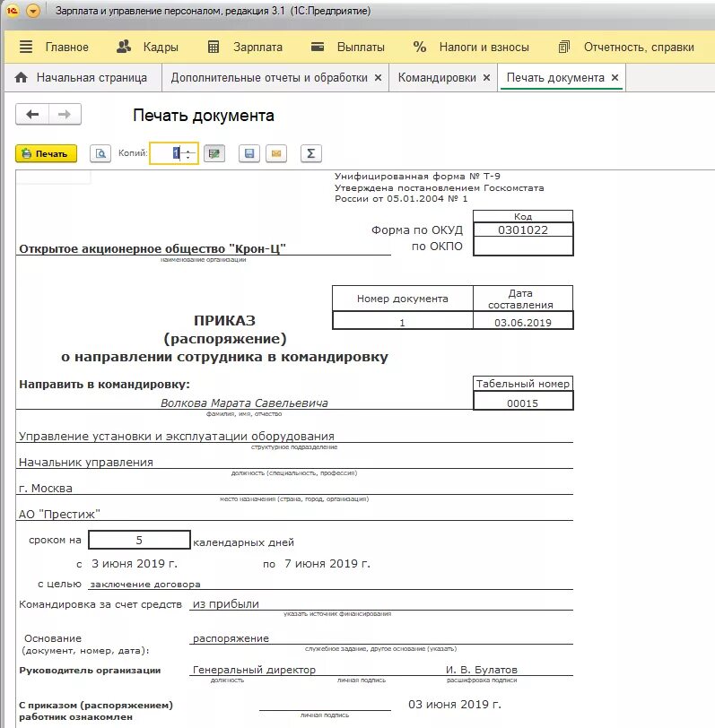The width and height of the screenshot is (715, 728).
Task: Click the Номер документа header cell
Action: coord(402,299)
